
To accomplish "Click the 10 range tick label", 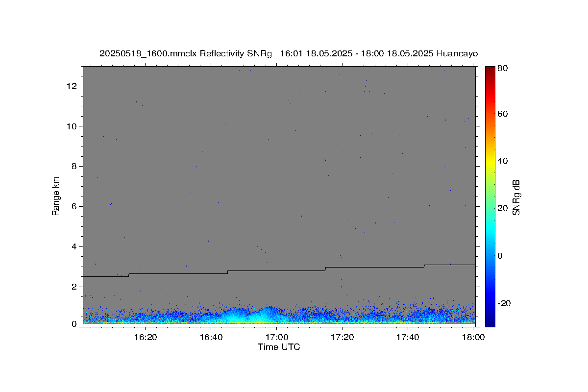I will [x=73, y=126].
